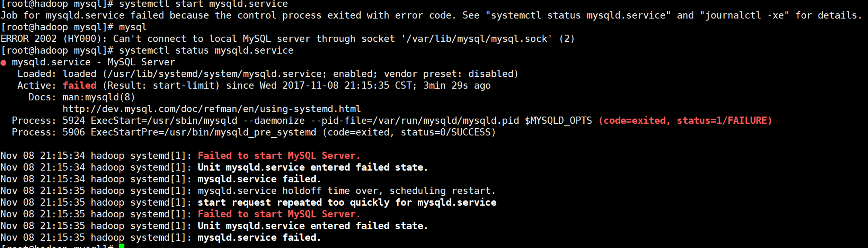Image resolution: width=868 pixels, height=248 pixels.
Task: Click the last 'mysqld.service failed.' log entry
Action: click(259, 238)
